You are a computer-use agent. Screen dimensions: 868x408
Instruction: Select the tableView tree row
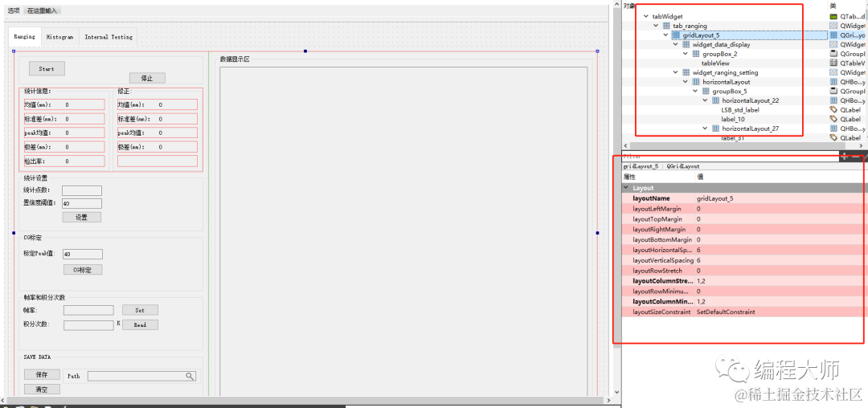point(714,63)
